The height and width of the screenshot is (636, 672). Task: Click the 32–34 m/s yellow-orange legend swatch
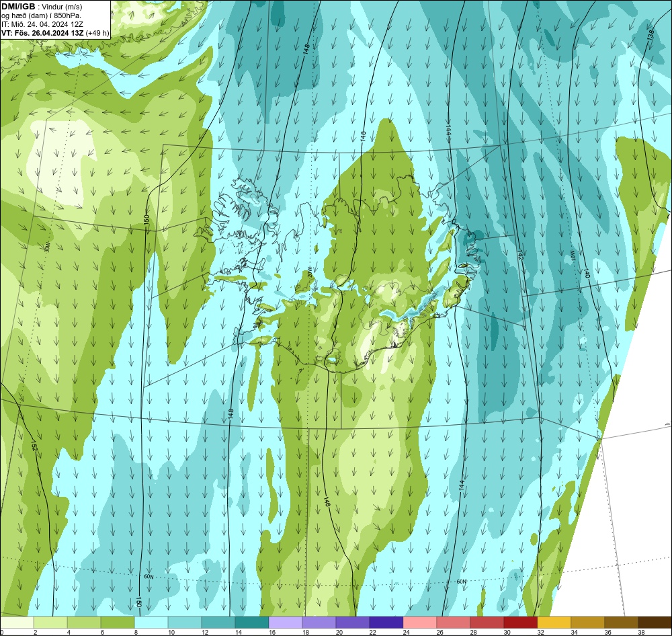[554, 623]
